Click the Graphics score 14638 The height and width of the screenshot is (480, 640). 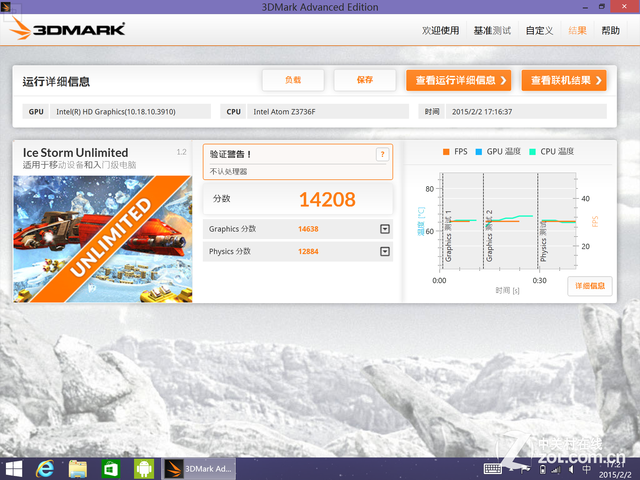[308, 229]
